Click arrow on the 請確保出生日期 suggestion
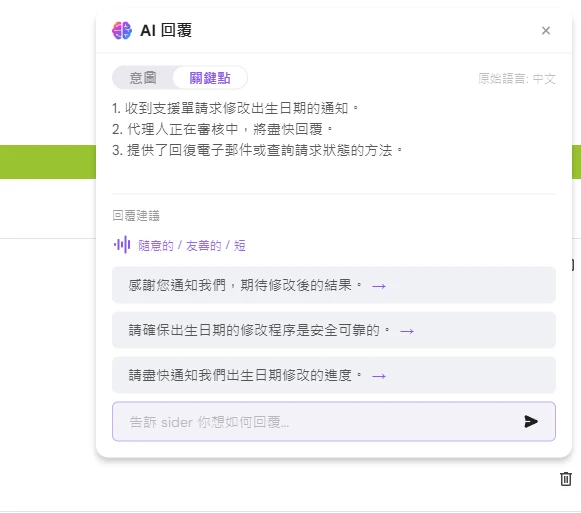 tap(407, 331)
